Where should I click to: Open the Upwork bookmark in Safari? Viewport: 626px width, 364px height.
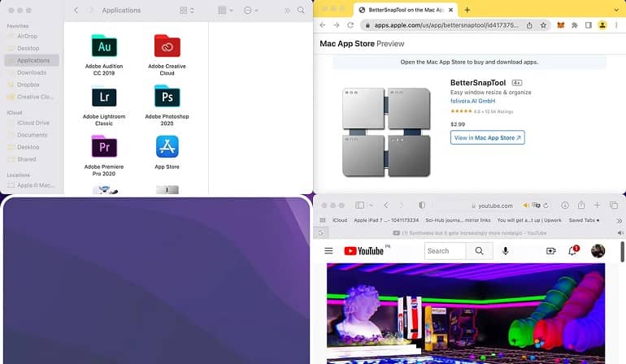coord(529,220)
